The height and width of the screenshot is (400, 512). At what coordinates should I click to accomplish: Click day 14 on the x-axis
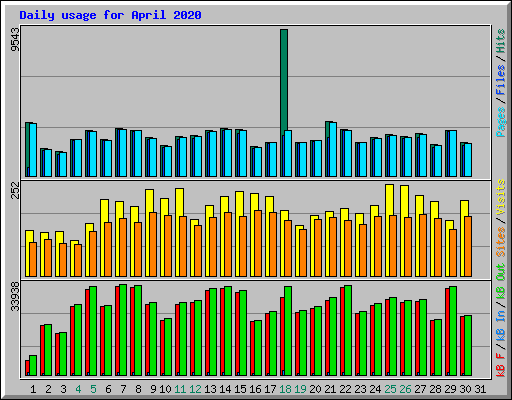pos(225,389)
